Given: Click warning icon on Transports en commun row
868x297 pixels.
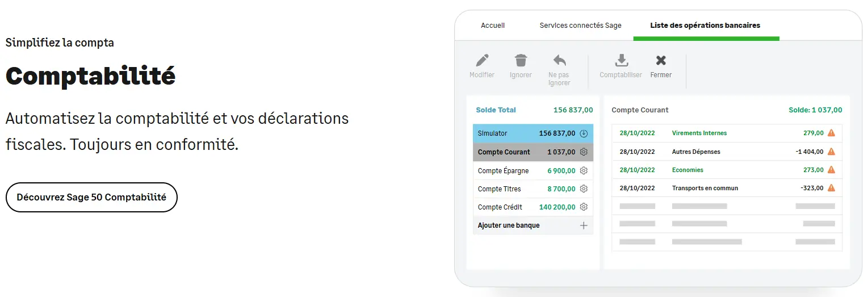Looking at the screenshot, I should tap(831, 188).
